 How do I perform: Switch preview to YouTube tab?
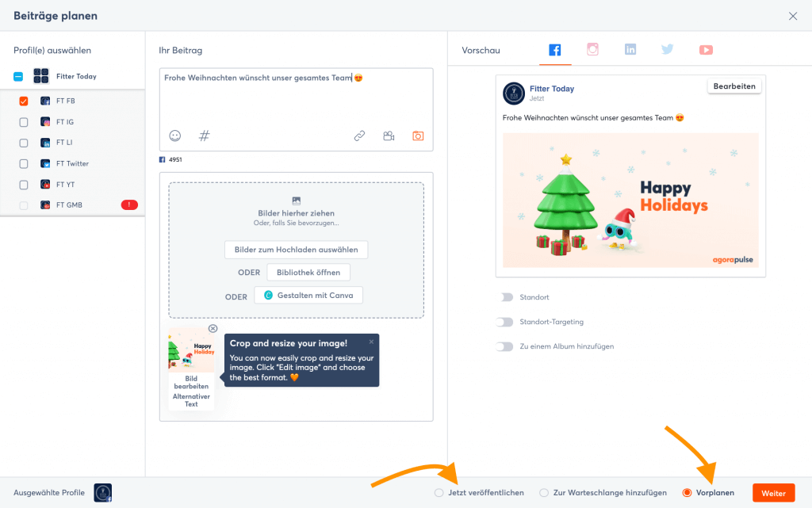pos(706,50)
